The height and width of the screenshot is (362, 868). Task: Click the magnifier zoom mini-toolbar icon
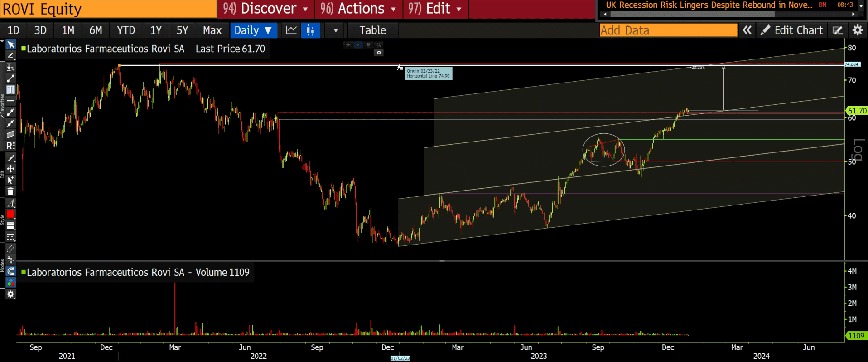tap(379, 44)
